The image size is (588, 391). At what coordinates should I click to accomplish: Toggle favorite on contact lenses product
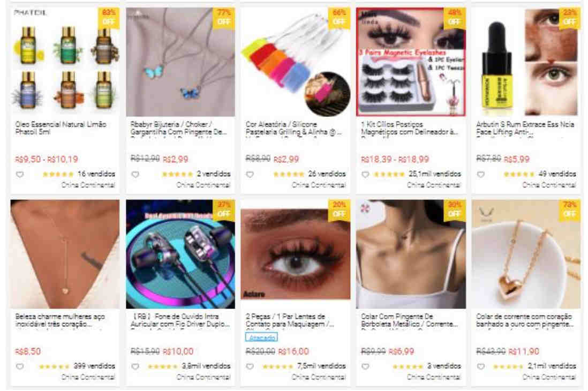pyautogui.click(x=250, y=366)
